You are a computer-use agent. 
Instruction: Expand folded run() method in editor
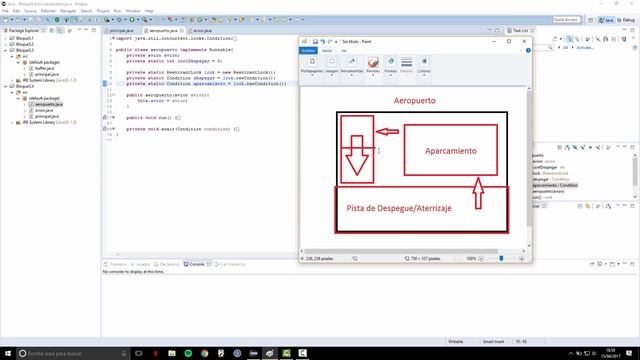pyautogui.click(x=113, y=118)
